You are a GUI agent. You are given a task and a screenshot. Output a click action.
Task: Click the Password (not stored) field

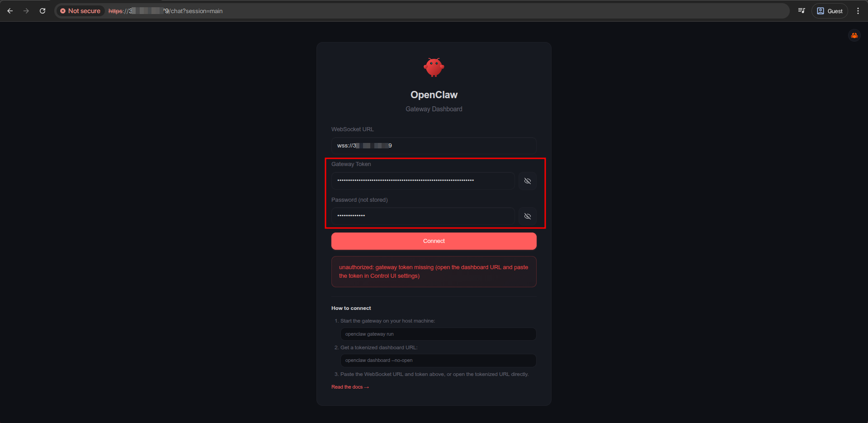pyautogui.click(x=423, y=216)
